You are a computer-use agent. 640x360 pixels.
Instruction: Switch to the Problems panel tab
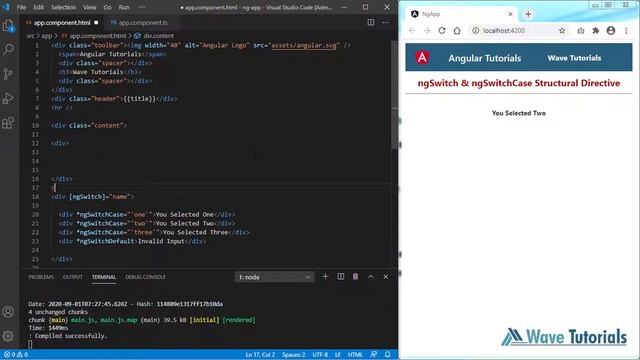tap(41, 277)
